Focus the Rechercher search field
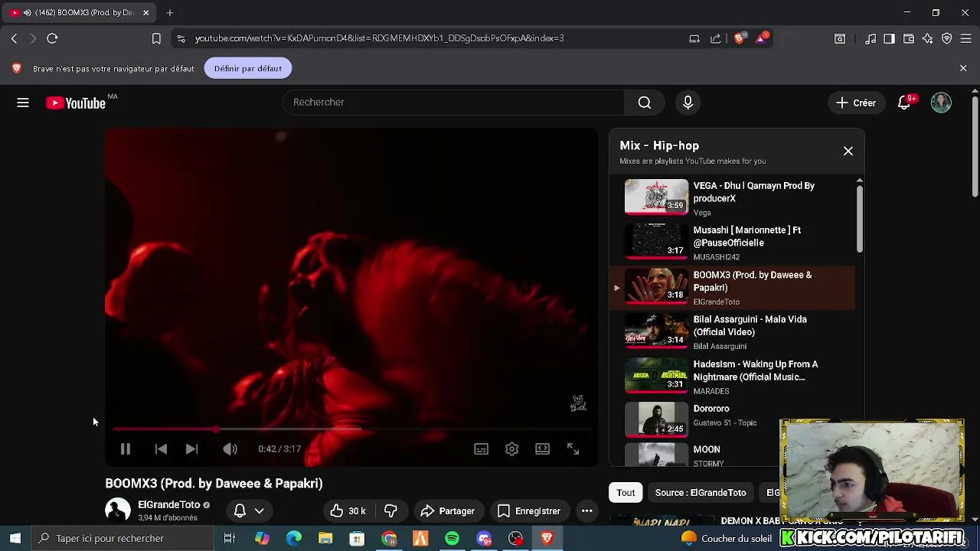Viewport: 980px width, 551px height. click(453, 103)
